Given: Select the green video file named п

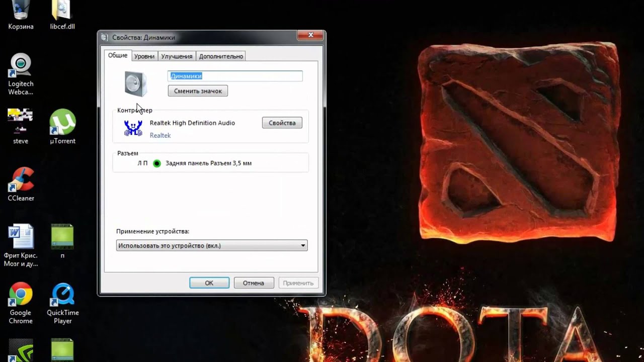Looking at the screenshot, I should pos(62,241).
